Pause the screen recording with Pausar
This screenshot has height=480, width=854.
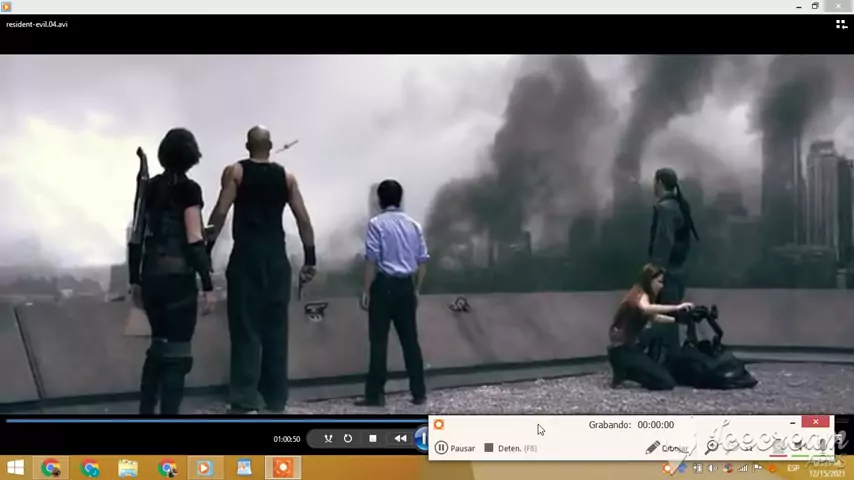[x=455, y=448]
